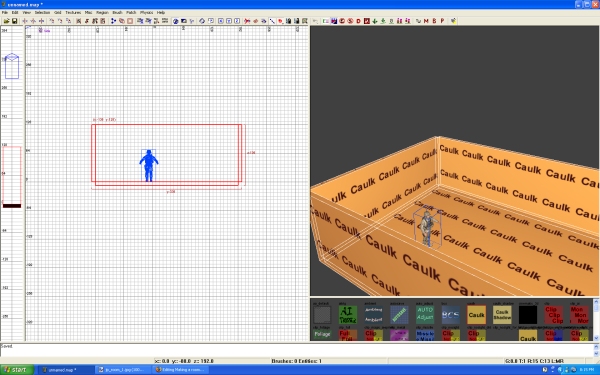This screenshot has width=600, height=375.
Task: Pick the green Foliage texture
Action: [322, 335]
